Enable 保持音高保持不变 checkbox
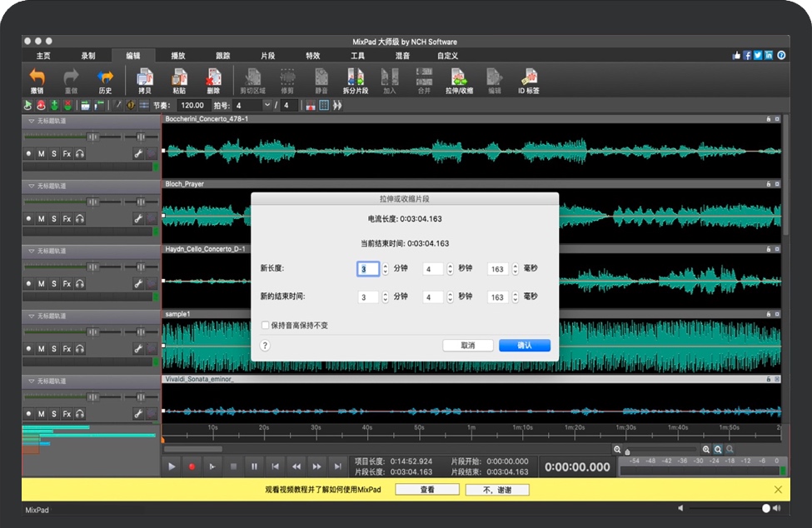The height and width of the screenshot is (528, 812). point(266,325)
